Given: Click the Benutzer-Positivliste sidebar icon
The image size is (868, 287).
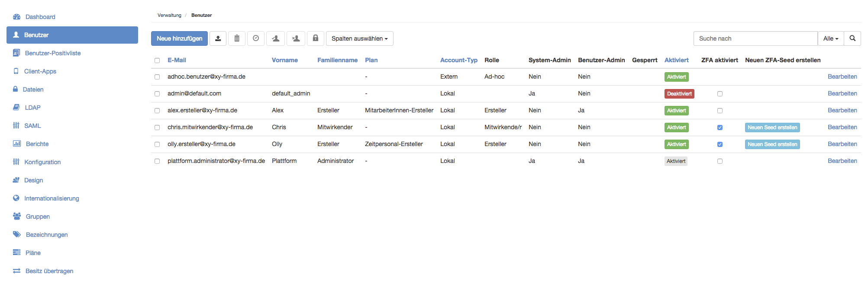Looking at the screenshot, I should coord(16,53).
